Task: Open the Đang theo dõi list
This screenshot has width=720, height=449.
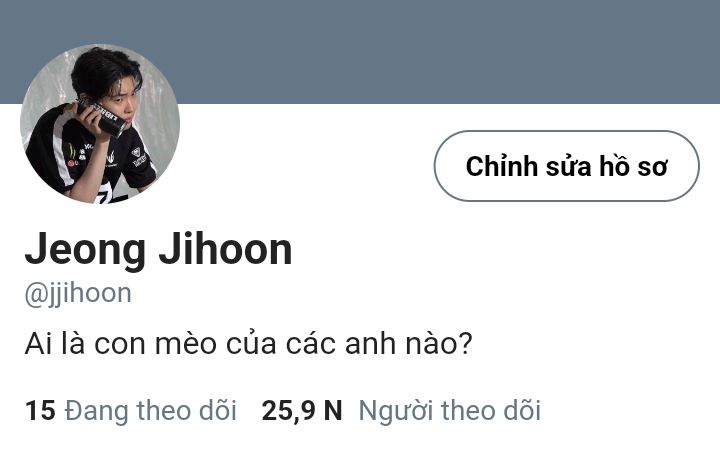Action: click(151, 410)
